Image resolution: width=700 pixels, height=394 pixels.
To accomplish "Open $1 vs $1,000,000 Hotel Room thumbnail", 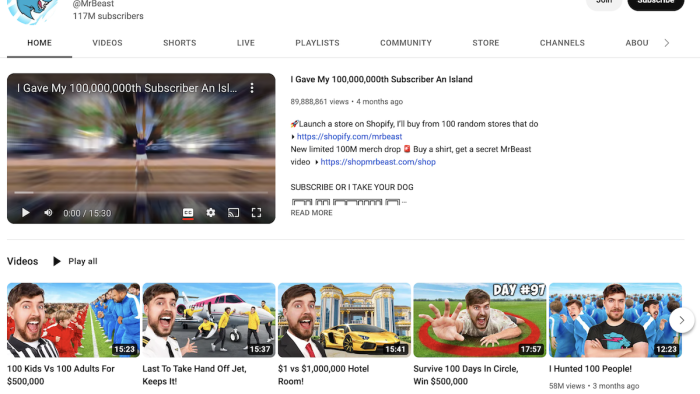I will pyautogui.click(x=344, y=320).
